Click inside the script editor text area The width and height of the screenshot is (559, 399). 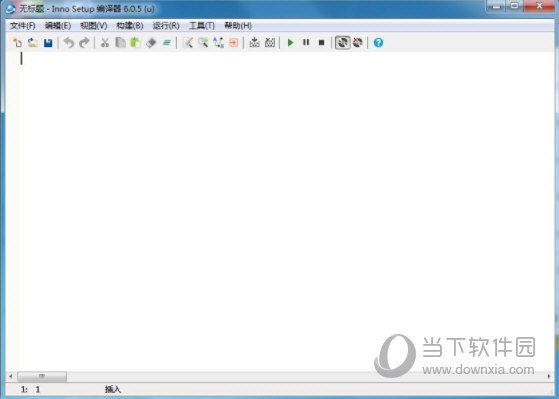coord(280,210)
